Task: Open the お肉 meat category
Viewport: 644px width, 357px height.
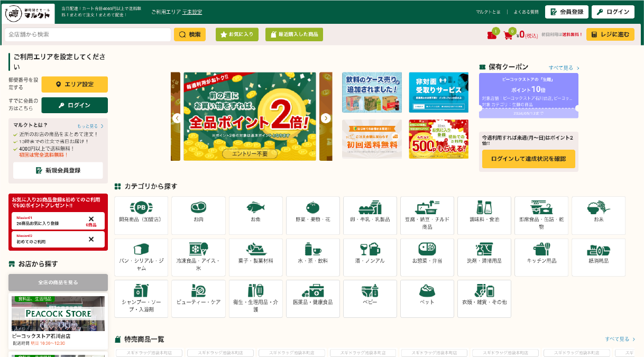Action: click(198, 215)
